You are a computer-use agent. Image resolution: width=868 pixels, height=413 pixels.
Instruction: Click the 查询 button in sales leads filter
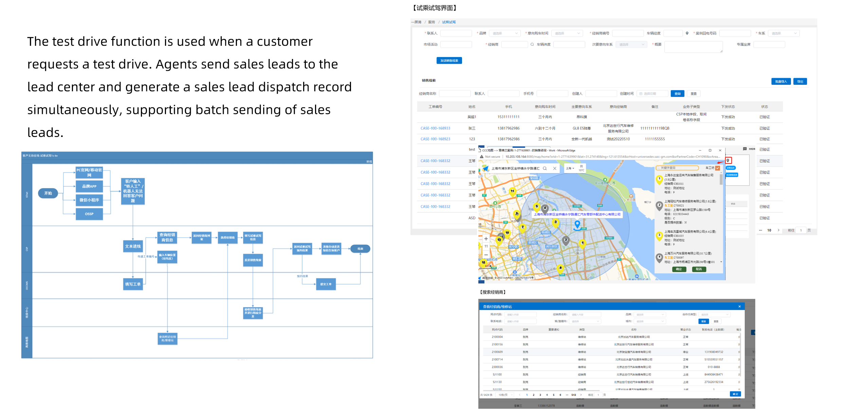pyautogui.click(x=678, y=94)
